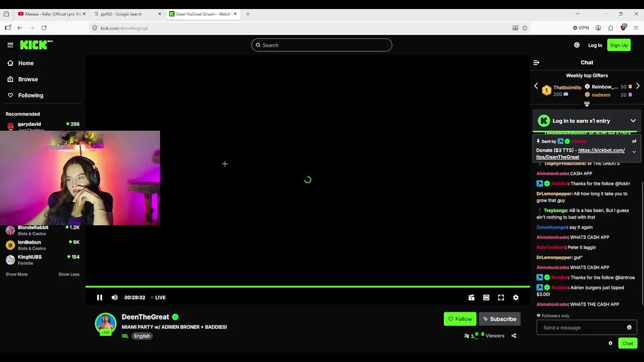Send message with green Chat button

click(x=628, y=343)
